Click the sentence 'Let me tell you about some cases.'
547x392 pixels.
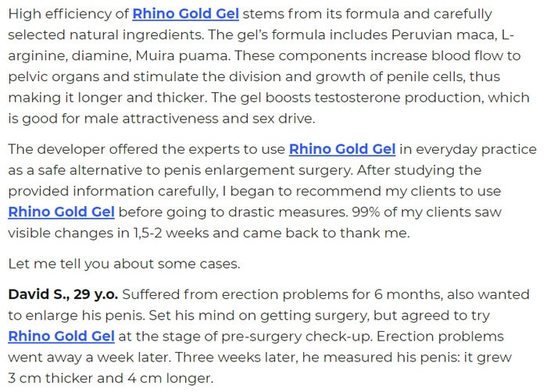(124, 264)
